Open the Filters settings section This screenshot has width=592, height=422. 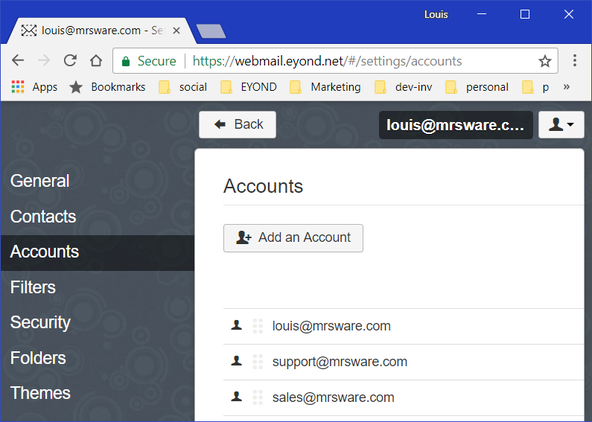(33, 287)
